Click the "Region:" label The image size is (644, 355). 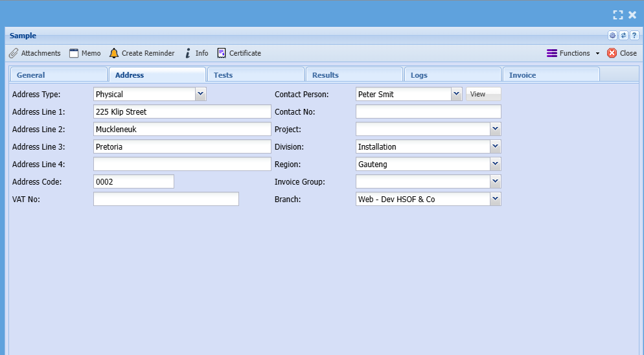288,165
